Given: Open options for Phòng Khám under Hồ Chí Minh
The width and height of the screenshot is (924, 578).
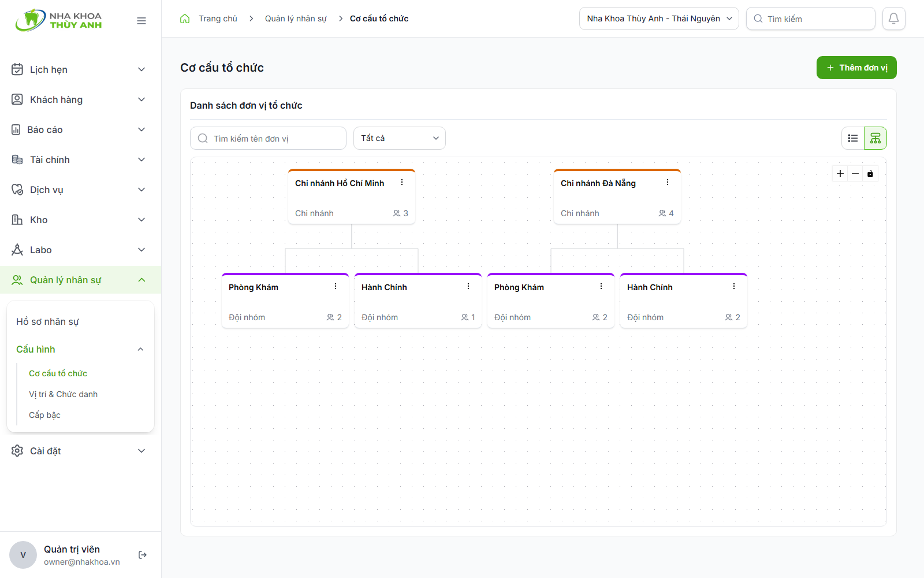Looking at the screenshot, I should tap(336, 286).
